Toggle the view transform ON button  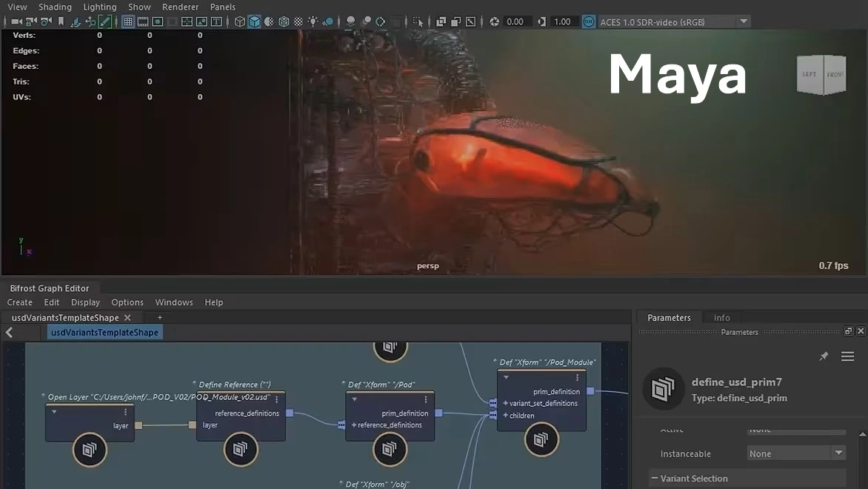click(589, 21)
